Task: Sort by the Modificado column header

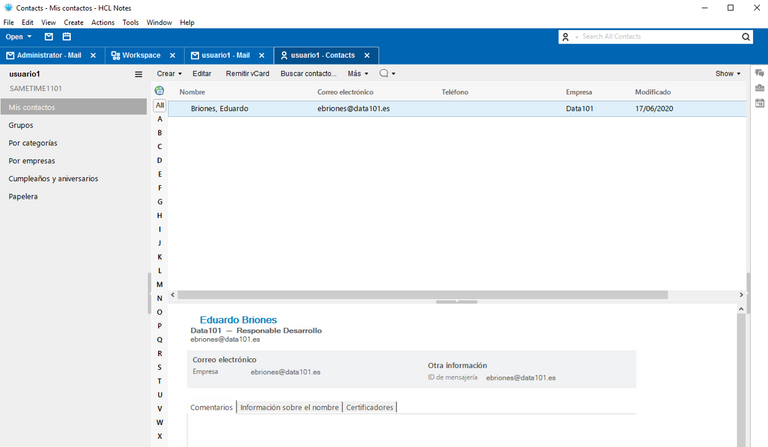Action: (x=653, y=92)
